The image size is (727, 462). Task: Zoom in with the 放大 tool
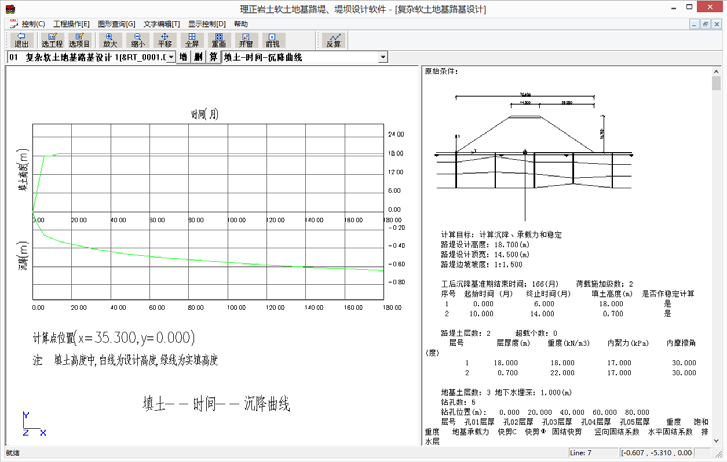pos(110,41)
